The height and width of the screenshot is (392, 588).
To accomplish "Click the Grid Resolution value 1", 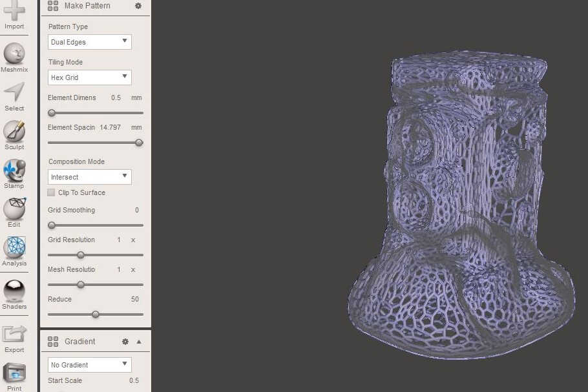I will tap(119, 240).
